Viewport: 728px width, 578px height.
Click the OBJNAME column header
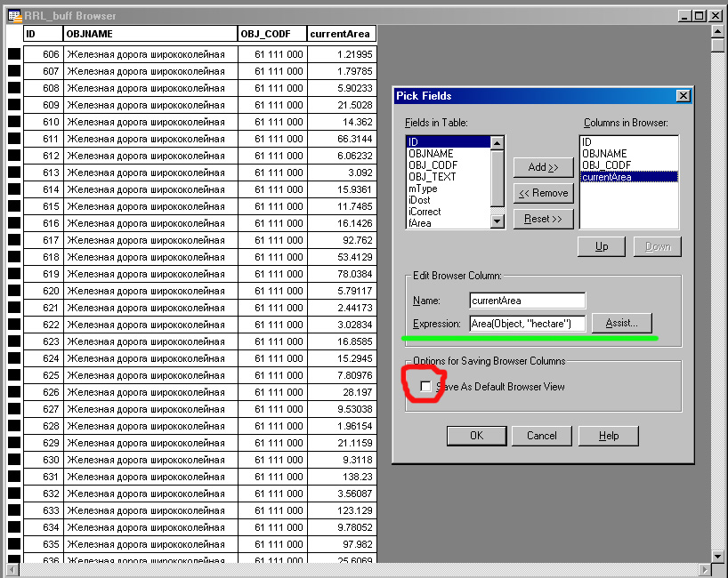pos(150,34)
